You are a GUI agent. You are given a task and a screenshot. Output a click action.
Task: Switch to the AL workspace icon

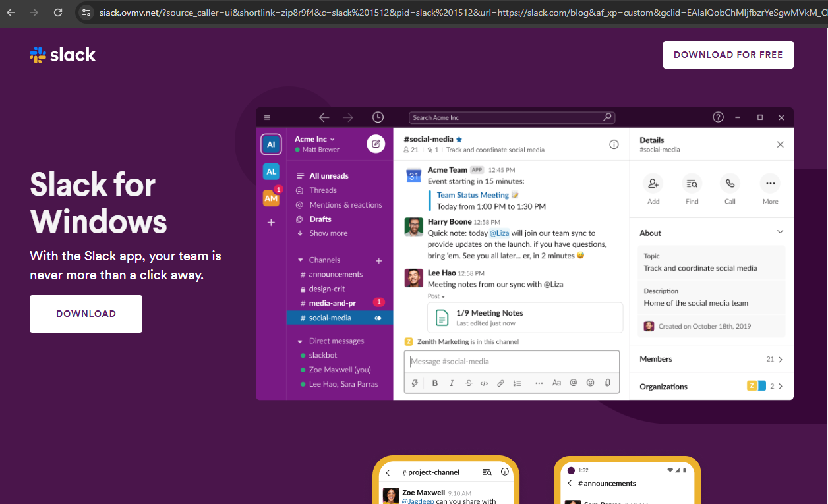(271, 171)
